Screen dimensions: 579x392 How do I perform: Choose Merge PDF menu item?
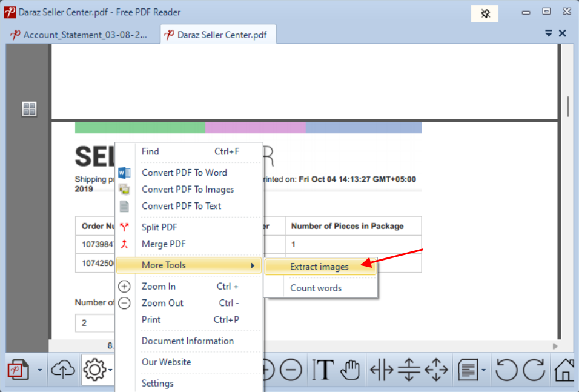(x=189, y=244)
